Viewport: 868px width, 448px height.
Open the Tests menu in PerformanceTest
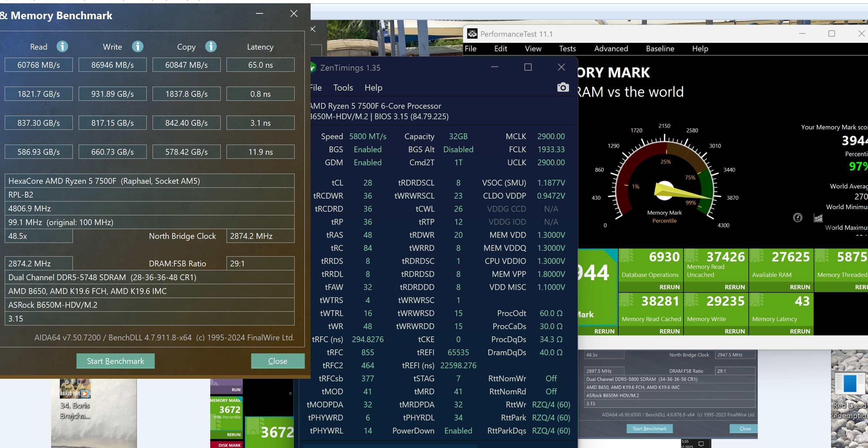567,49
